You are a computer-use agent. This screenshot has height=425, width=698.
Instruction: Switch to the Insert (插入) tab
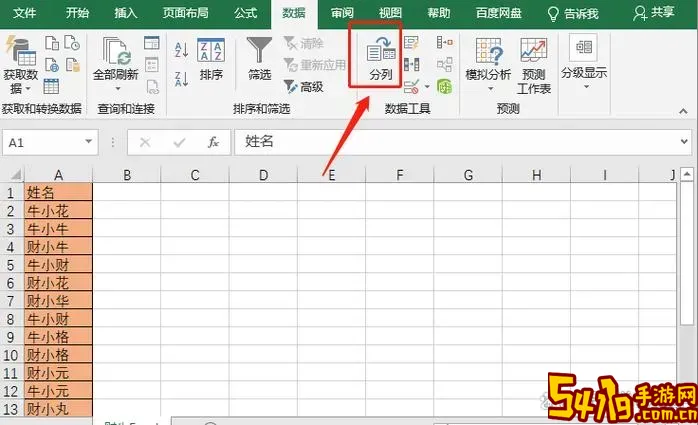126,13
